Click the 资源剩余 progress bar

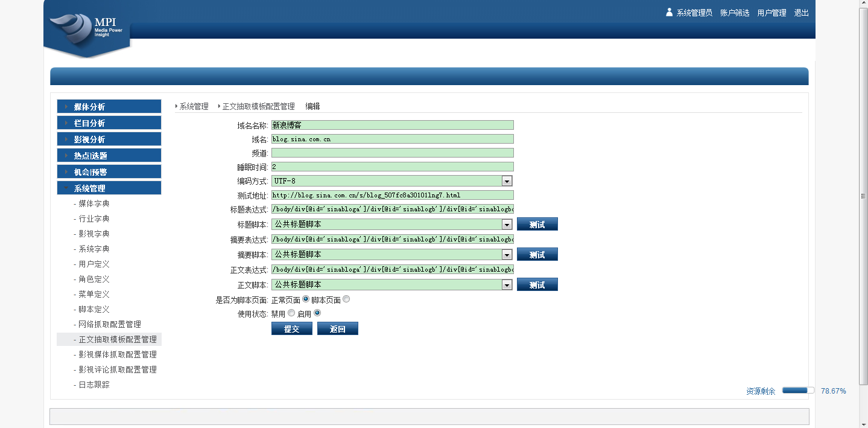(798, 391)
